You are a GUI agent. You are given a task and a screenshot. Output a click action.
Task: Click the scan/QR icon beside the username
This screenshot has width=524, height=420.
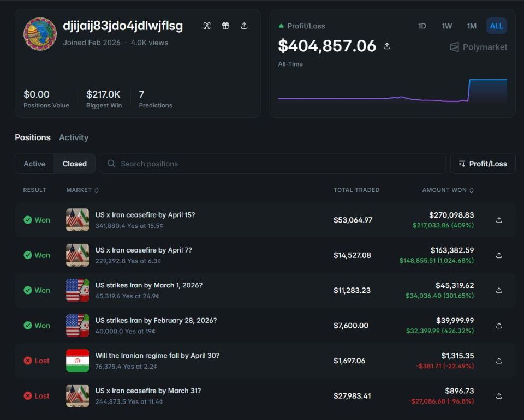point(207,26)
